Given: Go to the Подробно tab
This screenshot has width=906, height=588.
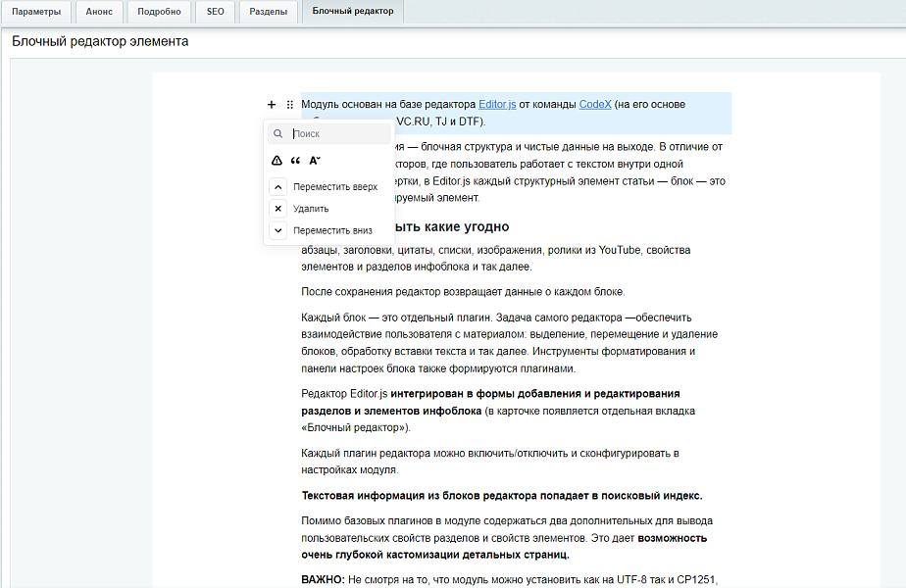Looking at the screenshot, I should tap(158, 12).
